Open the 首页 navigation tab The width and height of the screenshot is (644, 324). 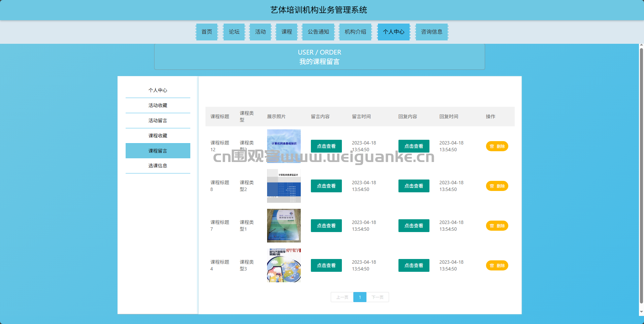207,32
